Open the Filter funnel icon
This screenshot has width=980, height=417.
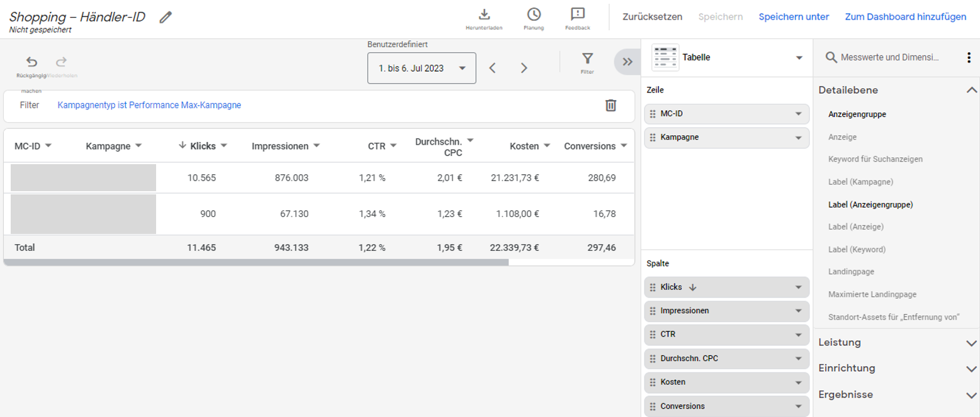pos(587,59)
